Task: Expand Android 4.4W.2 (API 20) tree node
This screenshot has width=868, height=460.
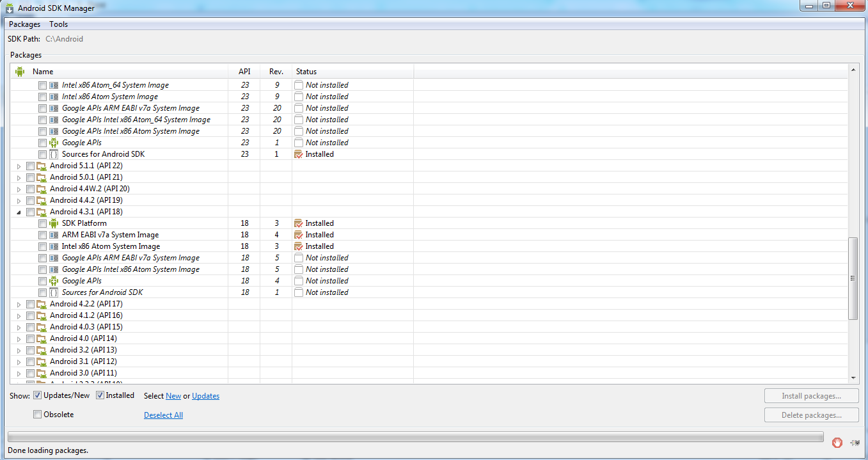Action: pyautogui.click(x=19, y=189)
